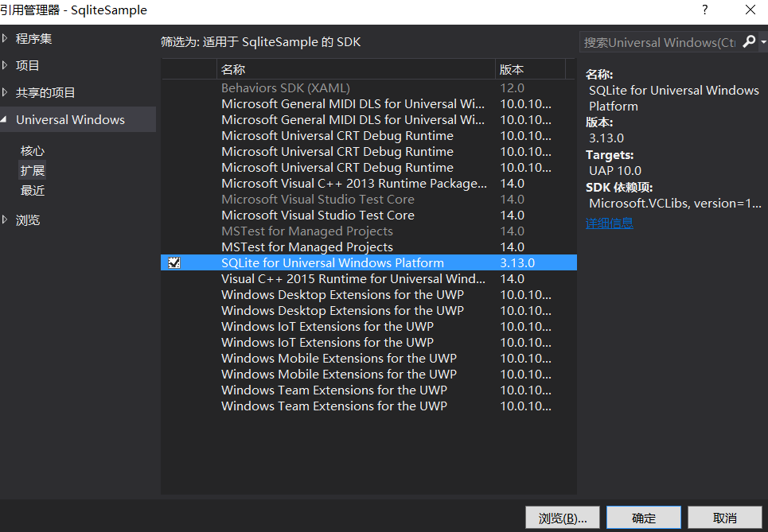Select Behaviors SDK (XAML) row

[x=368, y=88]
